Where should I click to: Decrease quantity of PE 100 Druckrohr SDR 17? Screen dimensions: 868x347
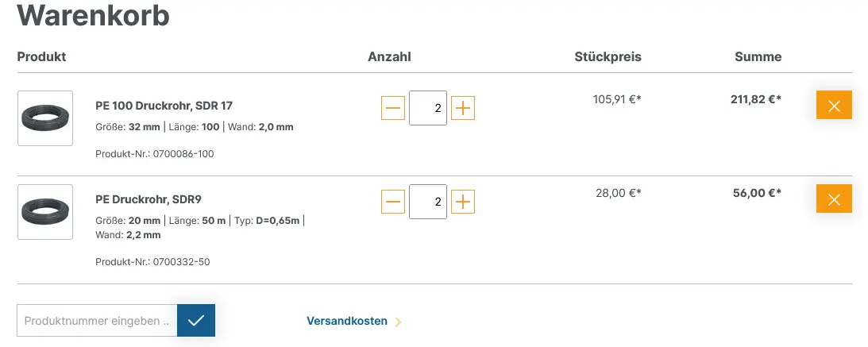[393, 108]
